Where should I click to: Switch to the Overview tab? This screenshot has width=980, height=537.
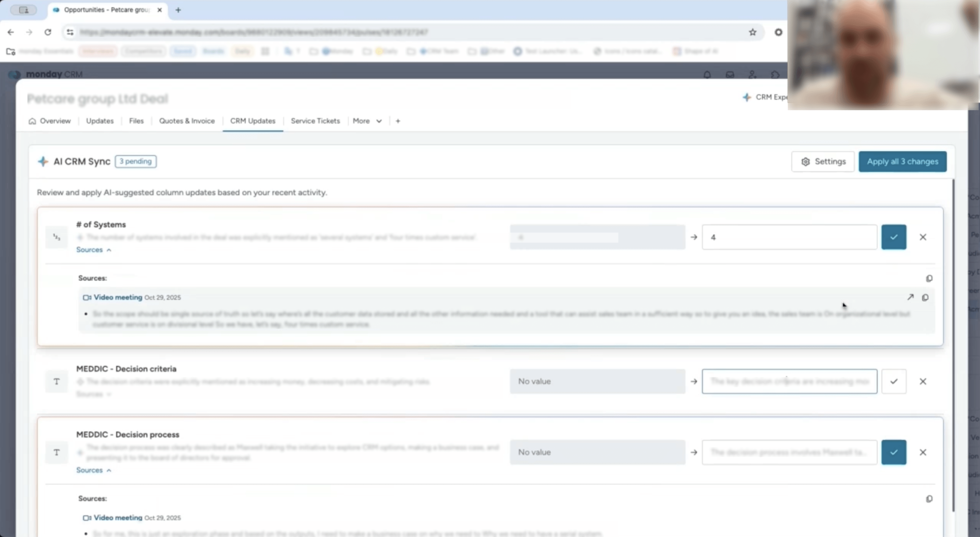pos(49,121)
